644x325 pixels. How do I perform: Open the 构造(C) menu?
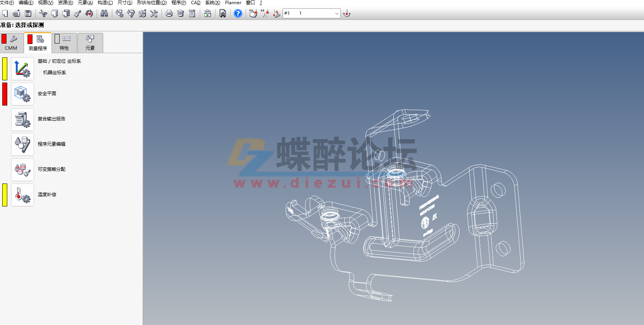point(105,3)
